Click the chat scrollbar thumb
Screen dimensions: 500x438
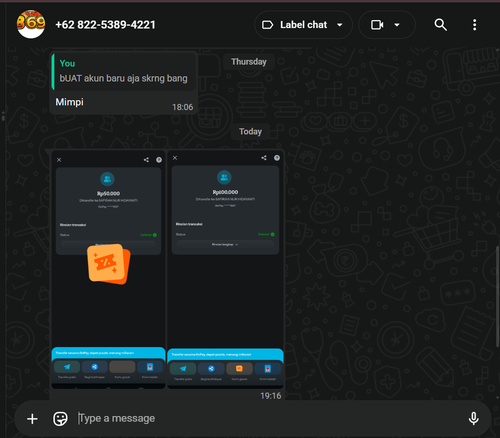coord(498,297)
